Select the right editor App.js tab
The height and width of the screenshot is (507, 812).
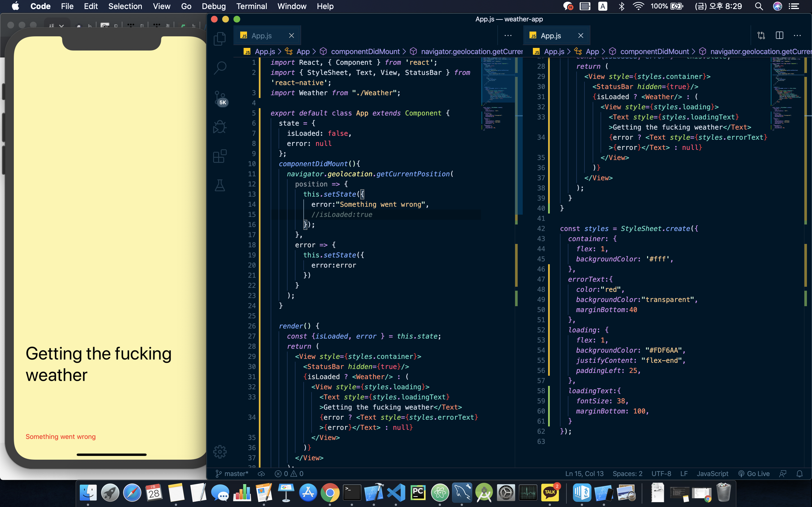pos(551,35)
